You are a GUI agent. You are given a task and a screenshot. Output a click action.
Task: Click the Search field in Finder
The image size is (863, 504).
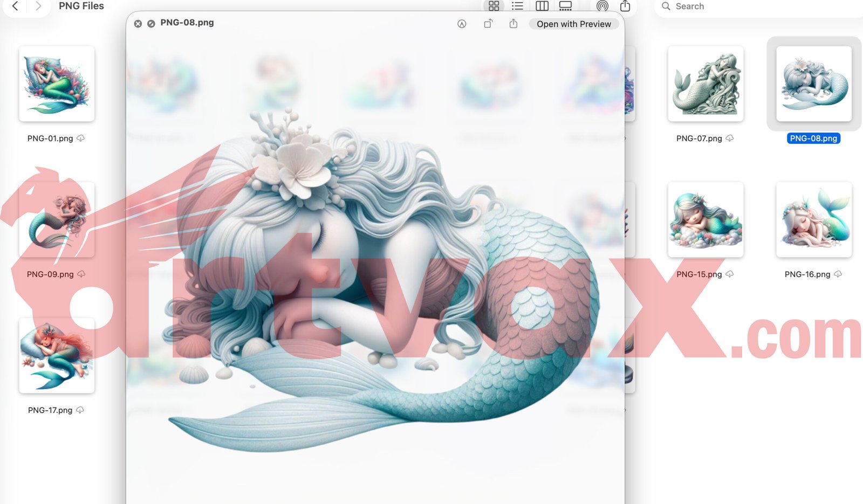tap(755, 6)
